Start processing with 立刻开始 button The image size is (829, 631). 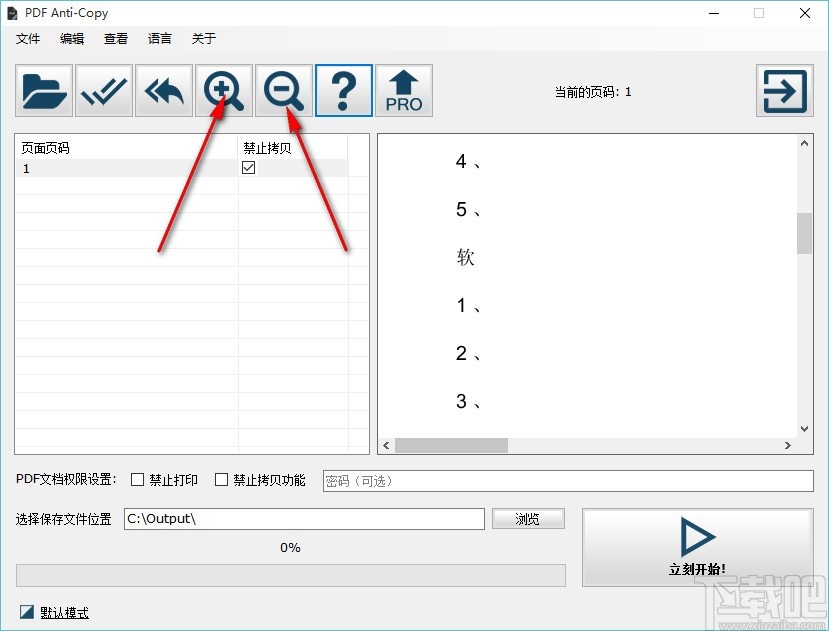coord(697,547)
